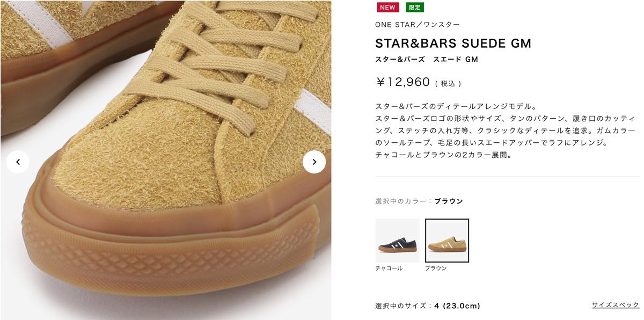
Task: Click the (税込) tax note
Action: tap(448, 84)
